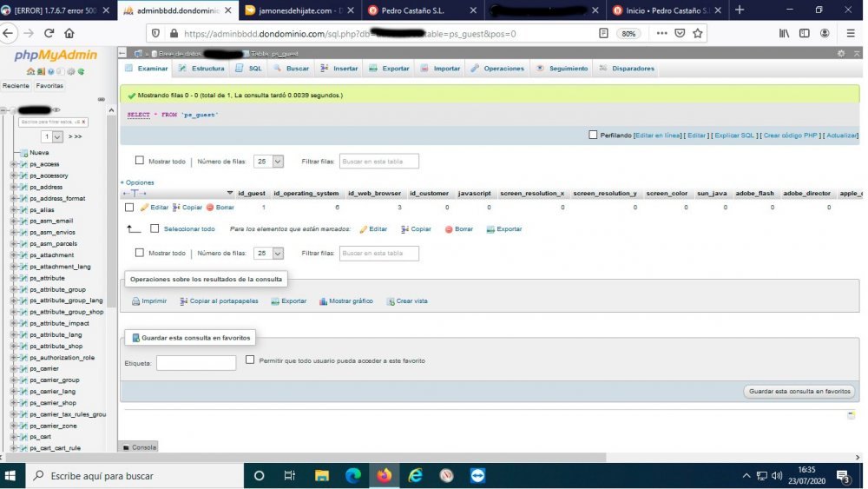Viewport: 868px width, 489px height.
Task: Click the Copiar al portapapeles icon
Action: coord(184,301)
